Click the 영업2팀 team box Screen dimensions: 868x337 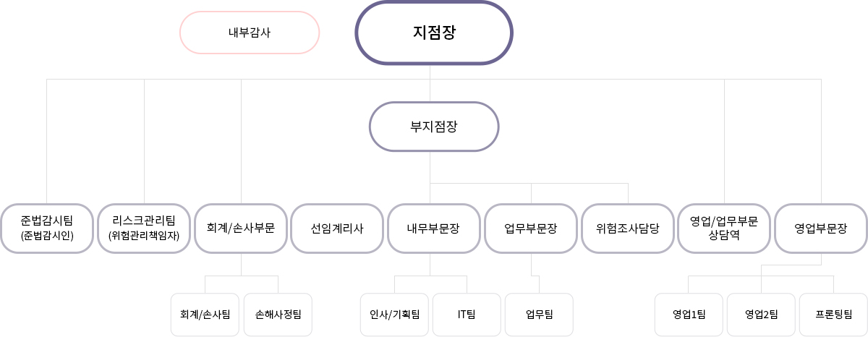pos(761,315)
